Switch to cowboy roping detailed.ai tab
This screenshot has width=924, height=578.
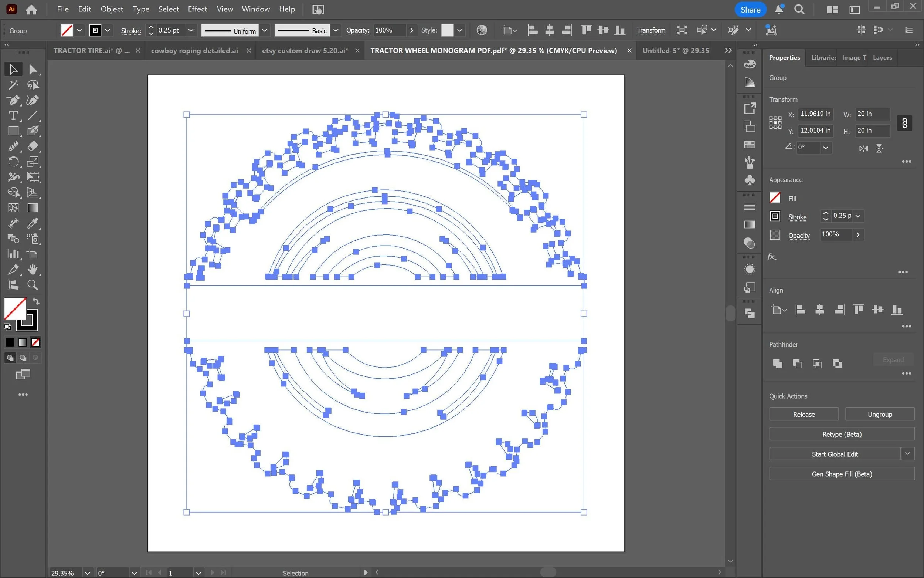[x=194, y=50]
